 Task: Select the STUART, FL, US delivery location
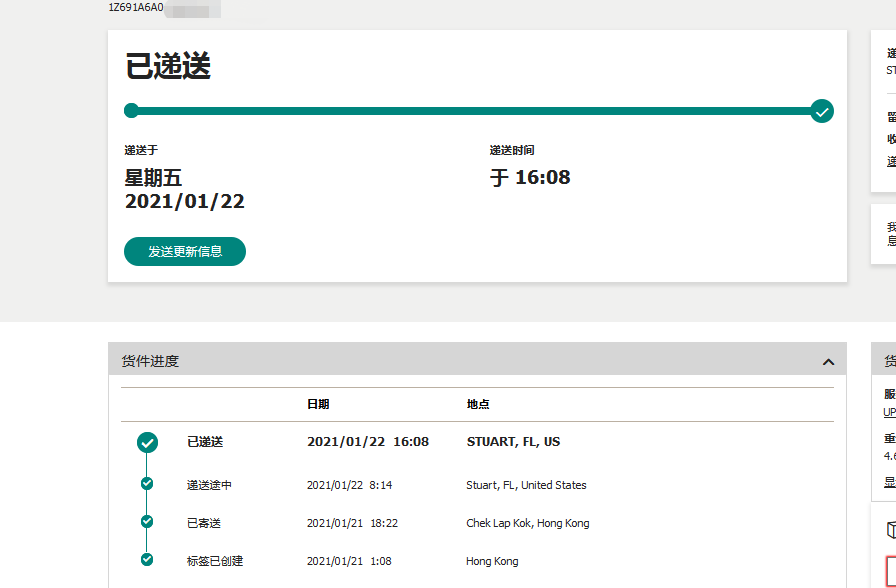coord(513,442)
